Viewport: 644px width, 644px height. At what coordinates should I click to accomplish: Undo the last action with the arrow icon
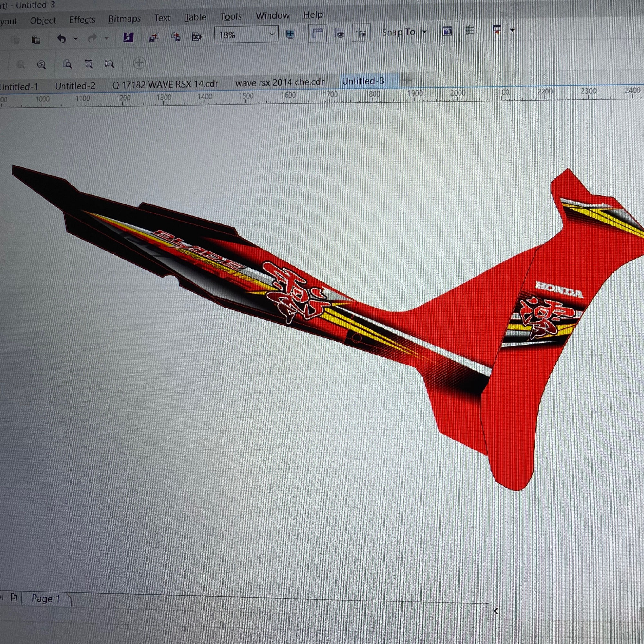click(x=61, y=39)
